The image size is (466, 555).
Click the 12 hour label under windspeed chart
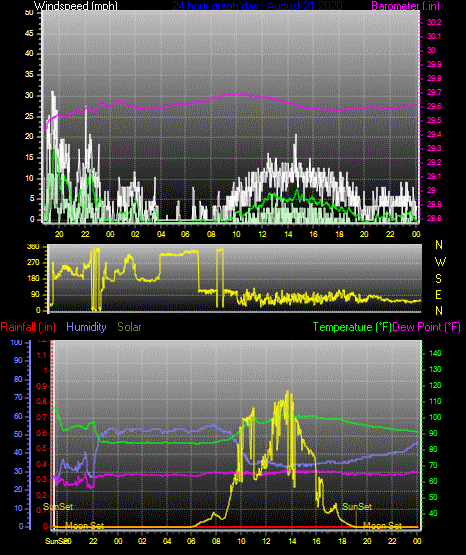tap(262, 234)
